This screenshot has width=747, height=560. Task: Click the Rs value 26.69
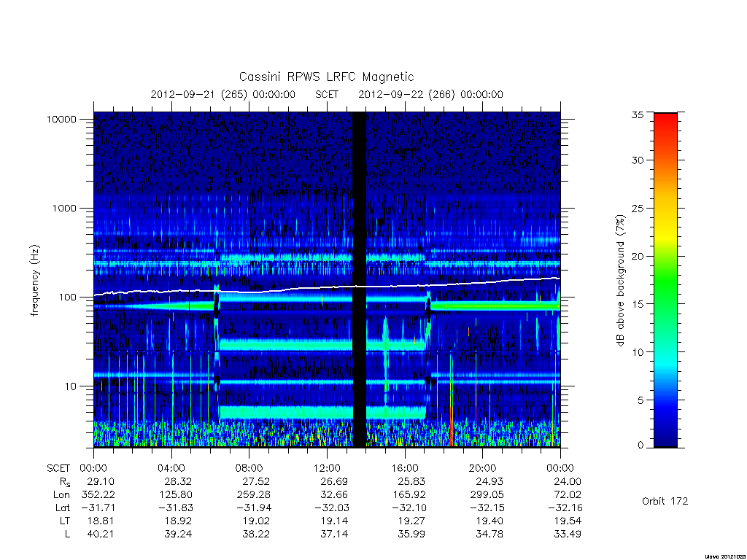pyautogui.click(x=334, y=481)
